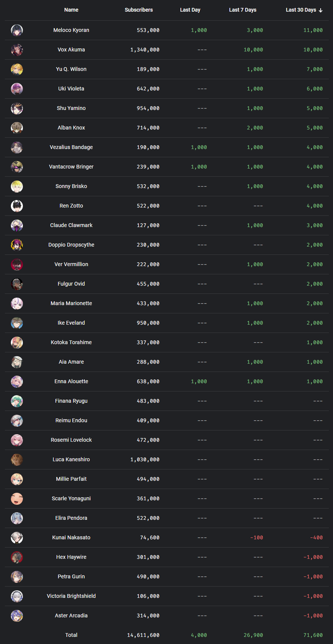This screenshot has height=644, width=333.
Task: Select Yu Q. Wilson's profile avatar
Action: point(17,69)
